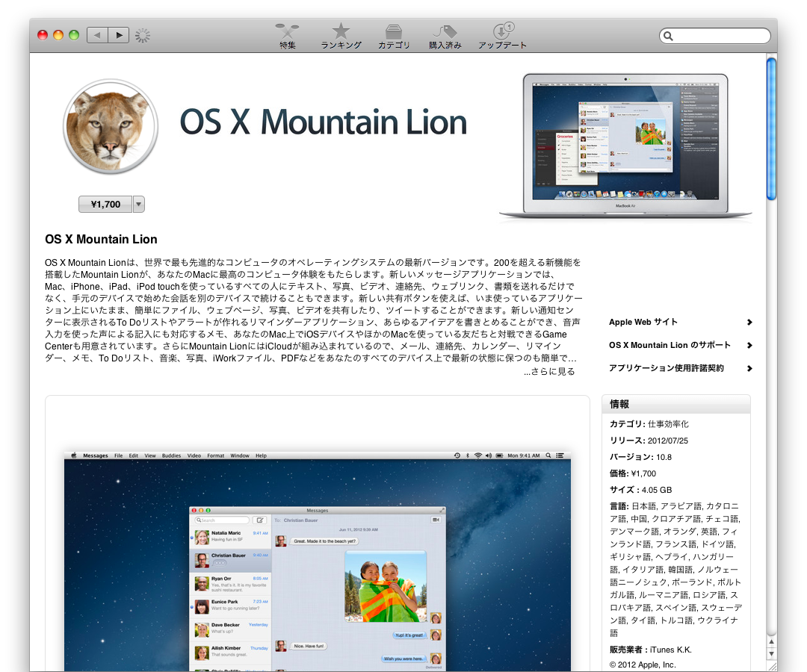This screenshot has width=807, height=672.
Task: Click the サイズ: 4.05 GB text
Action: pos(641,490)
